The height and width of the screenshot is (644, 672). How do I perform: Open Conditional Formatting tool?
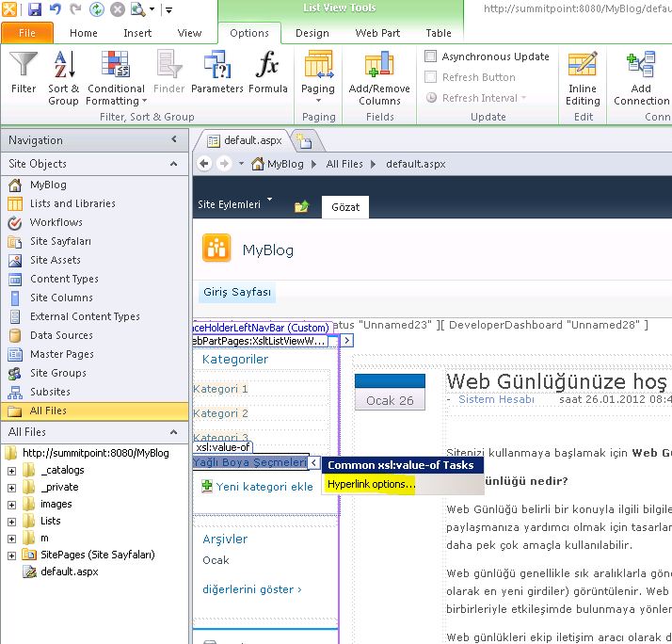click(x=116, y=77)
